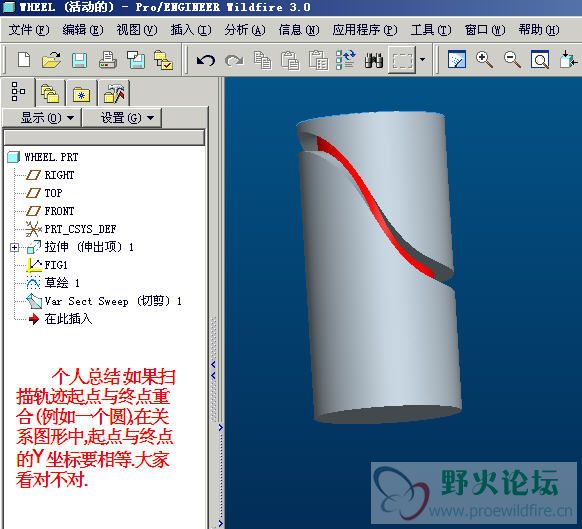Click the Repaint screen icon
Image resolution: width=582 pixels, height=529 pixels.
(457, 60)
